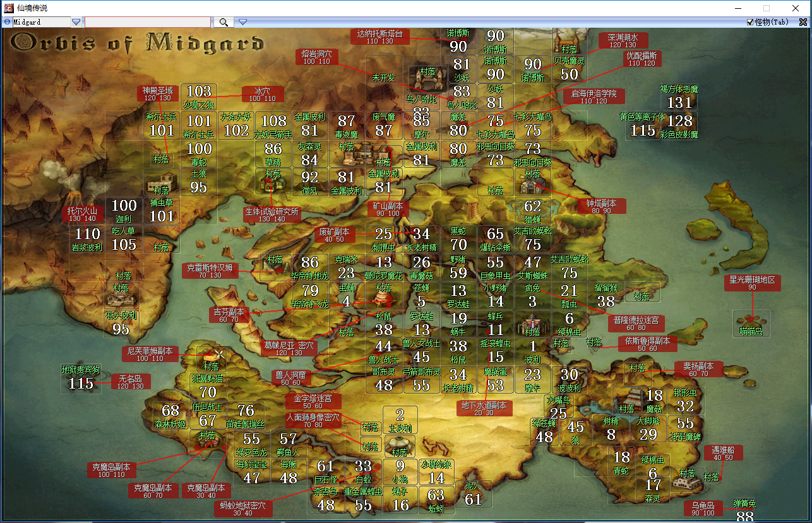Screen dimensions: 812x523
Task: Click the 优配擂斯 110-120 label
Action: coord(642,59)
